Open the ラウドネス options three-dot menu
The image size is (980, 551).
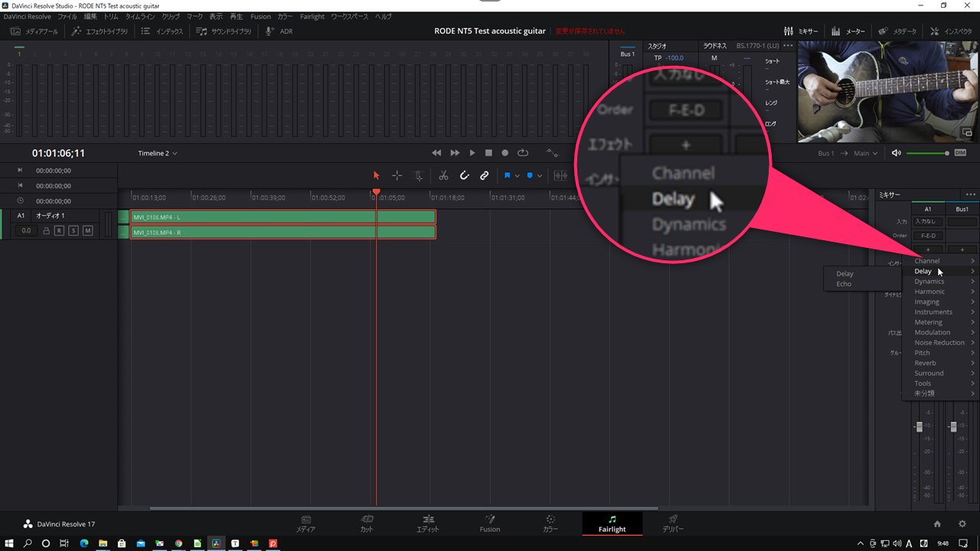788,46
